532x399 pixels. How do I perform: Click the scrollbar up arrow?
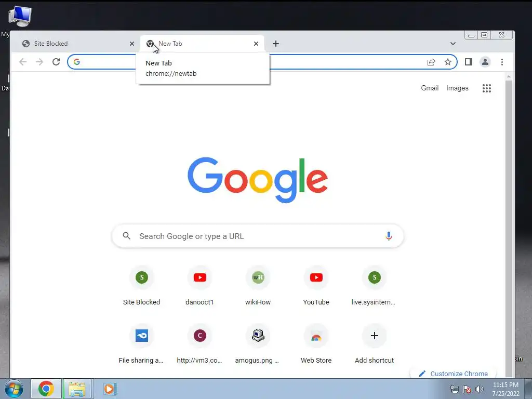(509, 77)
